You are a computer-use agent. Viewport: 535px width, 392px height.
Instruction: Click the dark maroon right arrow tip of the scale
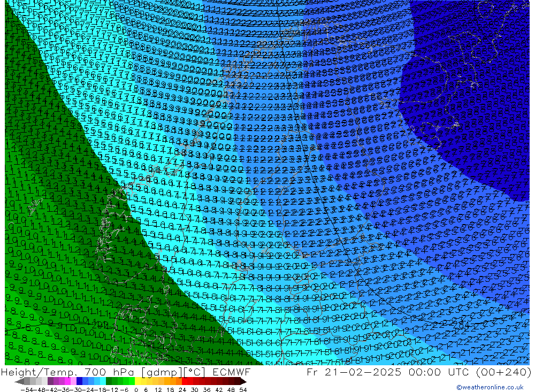[243, 382]
